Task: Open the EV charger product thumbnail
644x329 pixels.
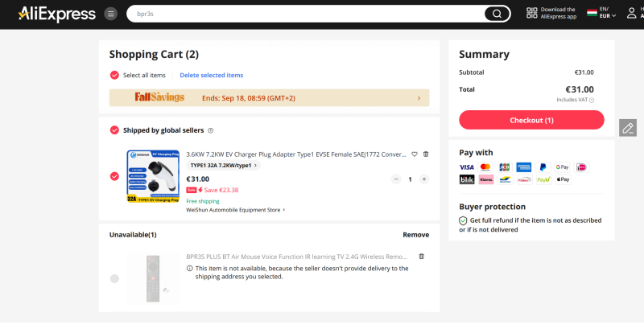Action: [x=153, y=176]
